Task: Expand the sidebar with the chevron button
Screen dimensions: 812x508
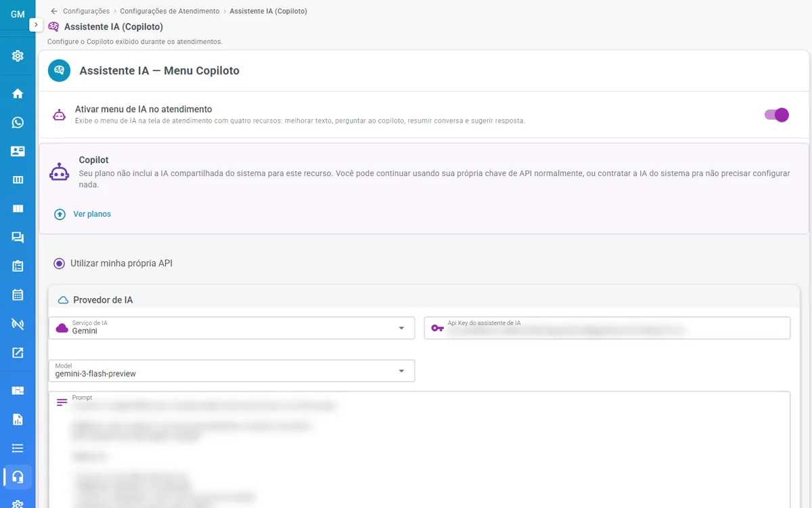Action: click(x=36, y=24)
